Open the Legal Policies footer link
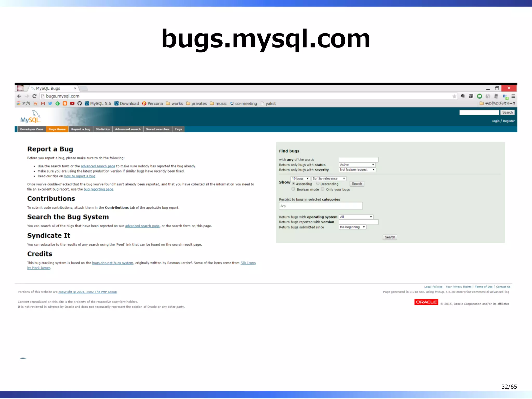The image size is (532, 399). pos(433,287)
